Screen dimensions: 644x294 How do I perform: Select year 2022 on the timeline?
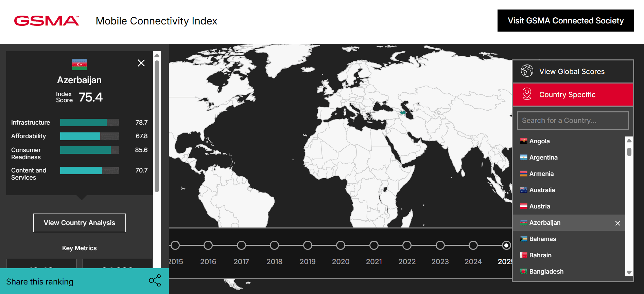(407, 245)
